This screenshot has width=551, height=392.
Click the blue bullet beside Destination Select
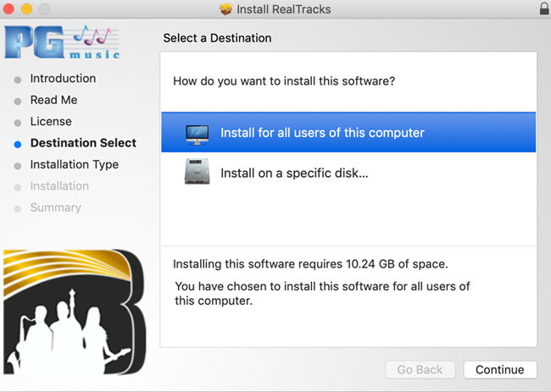pos(18,144)
